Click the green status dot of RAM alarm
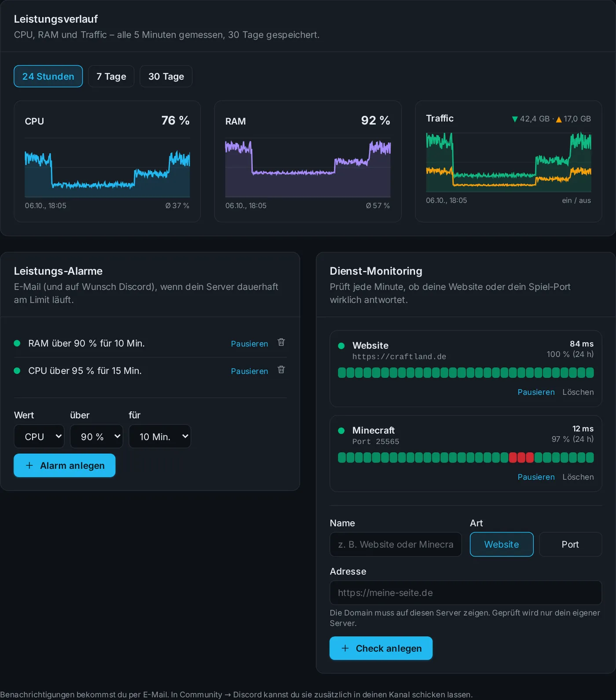This screenshot has width=616, height=700. [17, 343]
